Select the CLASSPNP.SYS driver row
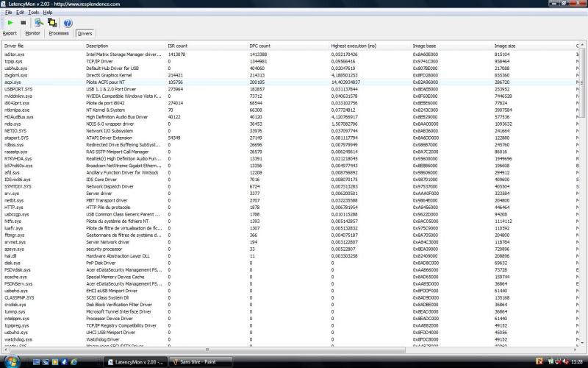The height and width of the screenshot is (368, 588). (290, 298)
